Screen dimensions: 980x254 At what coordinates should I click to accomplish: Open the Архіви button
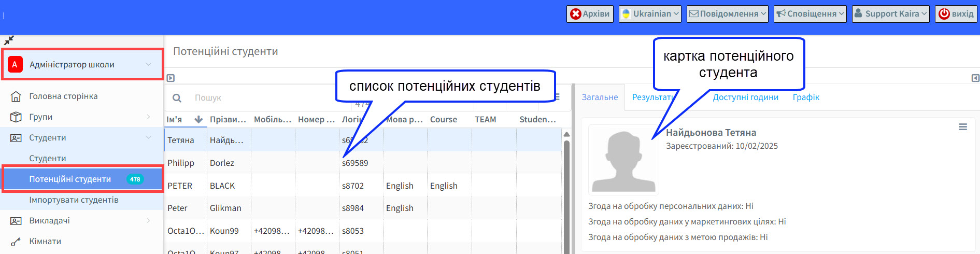point(590,14)
